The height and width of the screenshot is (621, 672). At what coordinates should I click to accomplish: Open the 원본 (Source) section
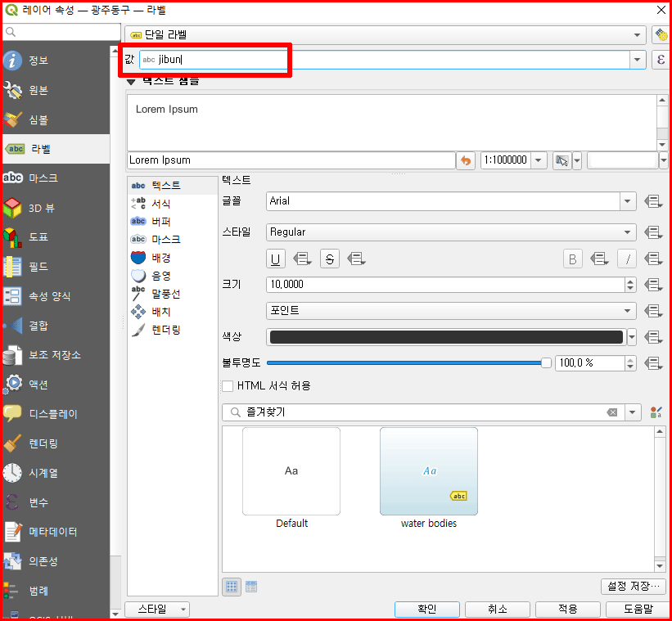pyautogui.click(x=56, y=90)
